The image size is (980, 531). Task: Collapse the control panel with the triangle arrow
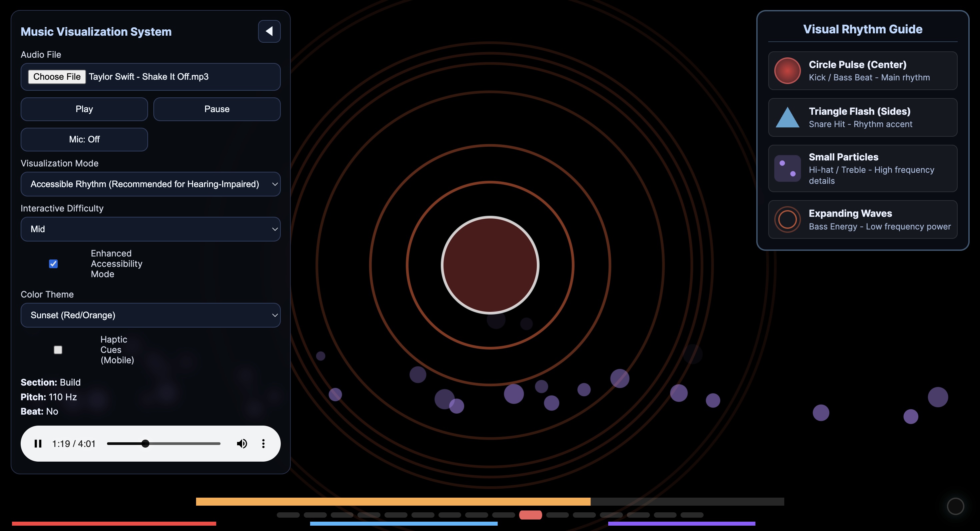[269, 31]
